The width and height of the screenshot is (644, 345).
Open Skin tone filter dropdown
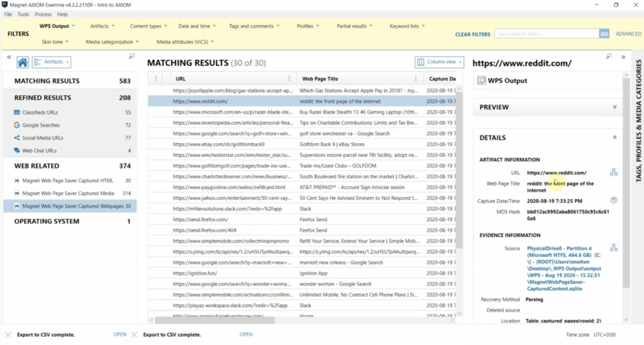point(55,42)
